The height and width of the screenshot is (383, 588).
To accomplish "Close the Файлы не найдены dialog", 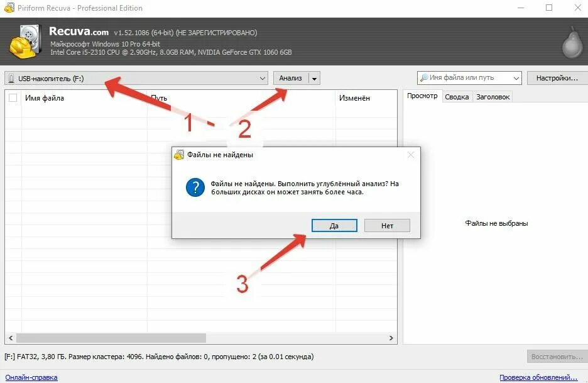I will (411, 155).
